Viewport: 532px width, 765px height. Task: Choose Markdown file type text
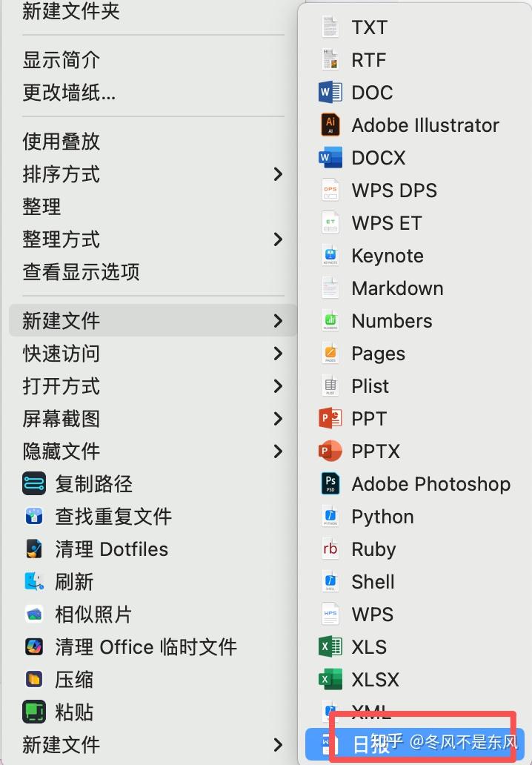point(397,288)
